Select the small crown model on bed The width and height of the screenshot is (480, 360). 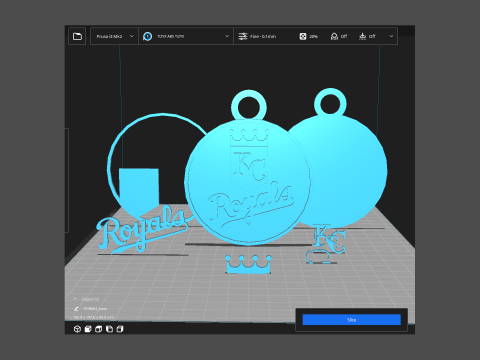tap(248, 264)
